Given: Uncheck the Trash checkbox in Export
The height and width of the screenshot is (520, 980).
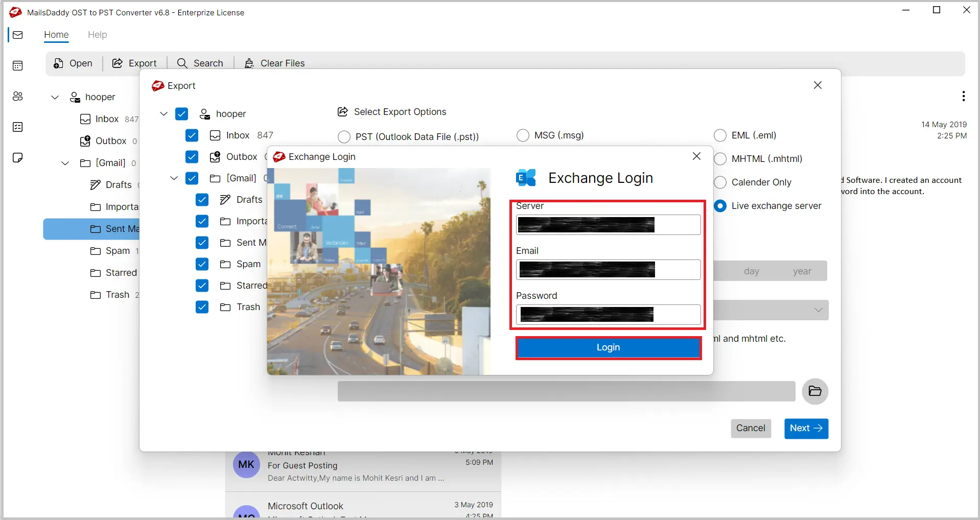Looking at the screenshot, I should [202, 307].
